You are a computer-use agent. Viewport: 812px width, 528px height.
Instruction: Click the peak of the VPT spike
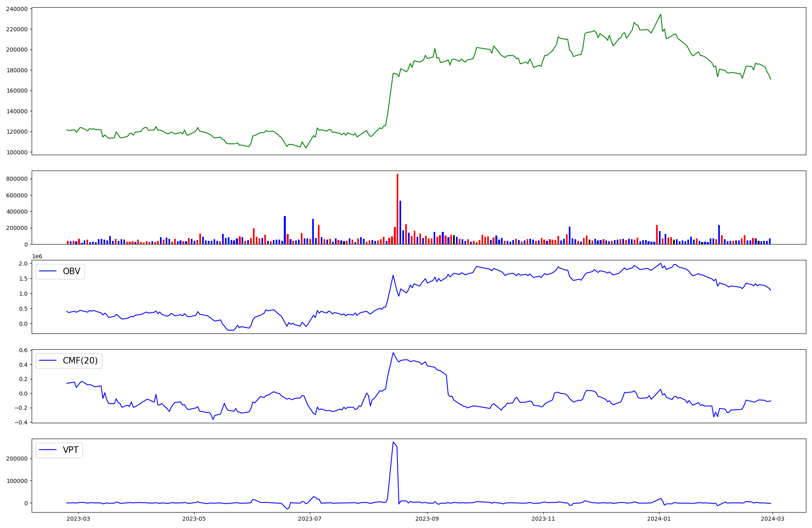pos(393,442)
